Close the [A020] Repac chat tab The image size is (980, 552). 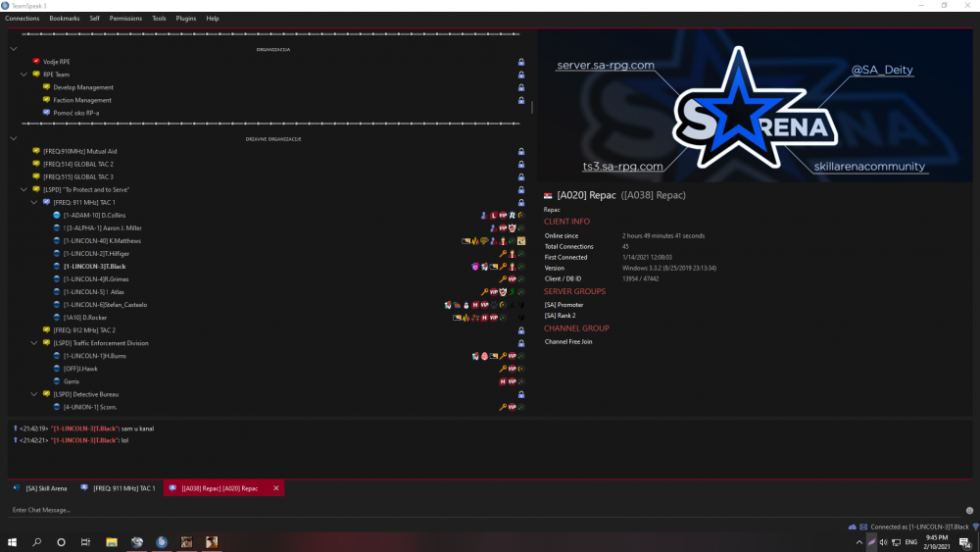[276, 488]
